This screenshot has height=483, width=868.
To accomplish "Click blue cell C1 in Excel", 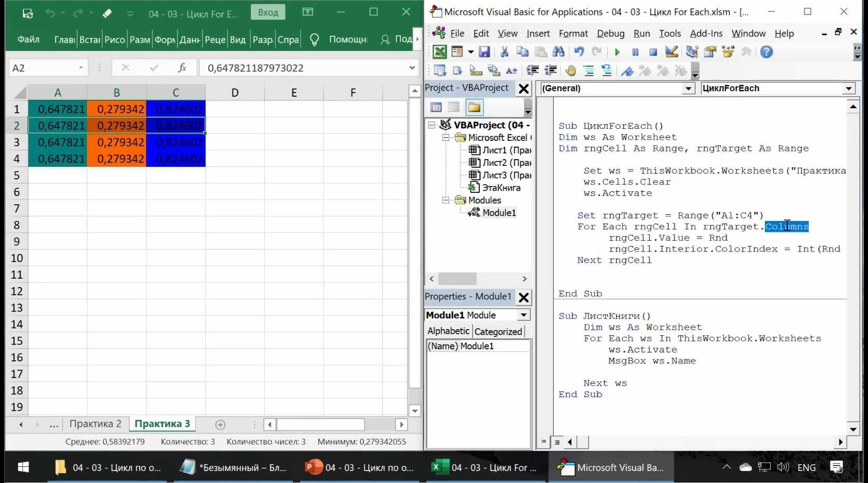I will coord(176,109).
